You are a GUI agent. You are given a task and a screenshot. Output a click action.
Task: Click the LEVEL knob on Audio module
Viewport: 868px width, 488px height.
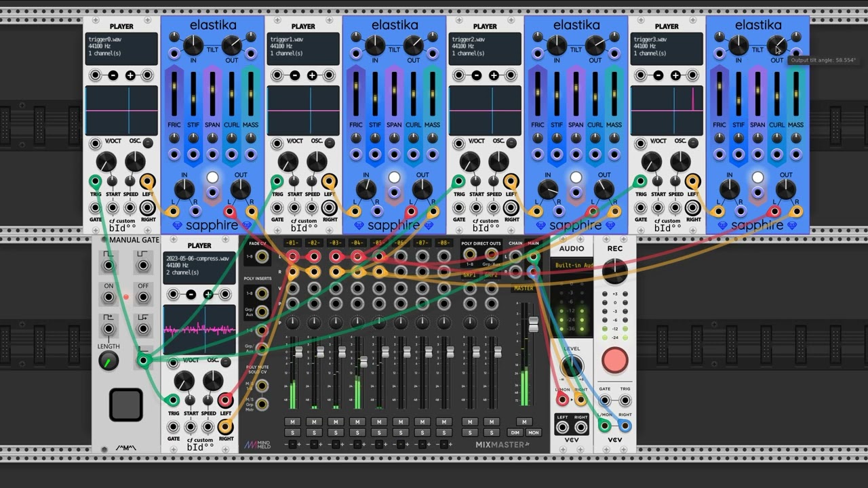point(572,366)
